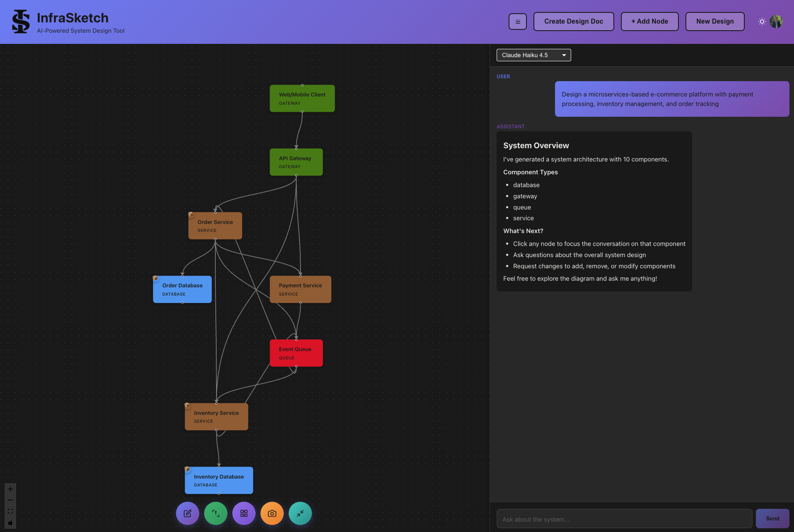Image resolution: width=794 pixels, height=532 pixels.
Task: Click the fit-view frame icon bottom left
Action: coord(10,511)
